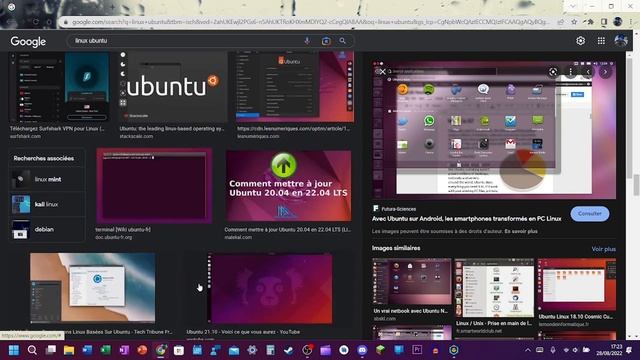Start a voice search with the microphone icon
640x360 pixels.
click(x=307, y=41)
